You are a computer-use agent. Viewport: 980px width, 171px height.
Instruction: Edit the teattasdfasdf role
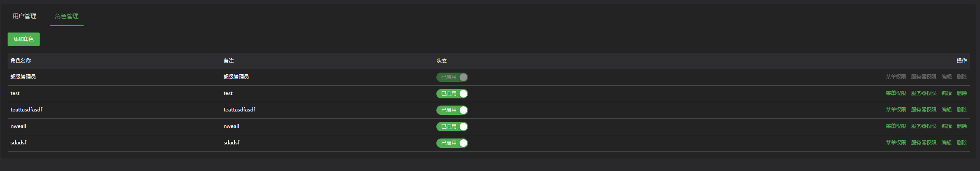[x=946, y=110]
